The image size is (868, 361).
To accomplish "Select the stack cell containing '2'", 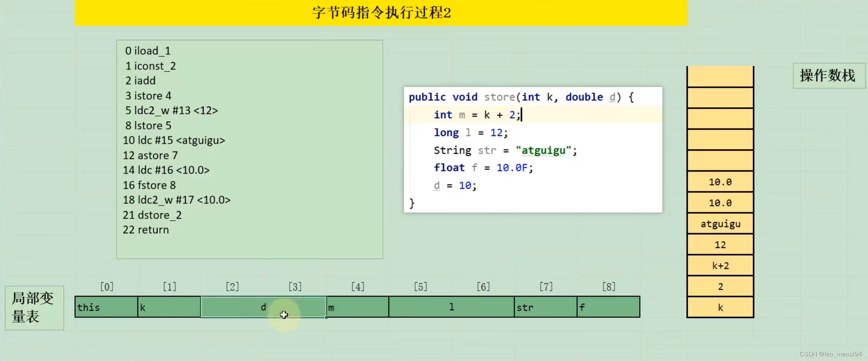I will click(x=720, y=286).
